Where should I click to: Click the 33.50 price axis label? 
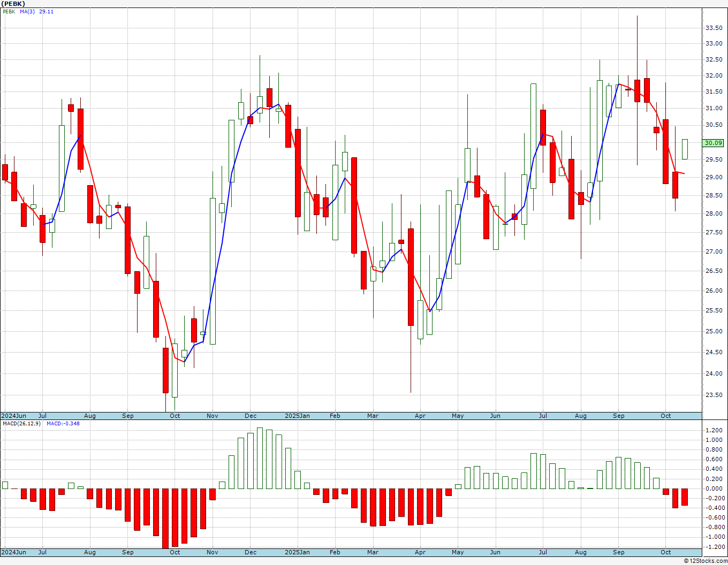(714, 28)
